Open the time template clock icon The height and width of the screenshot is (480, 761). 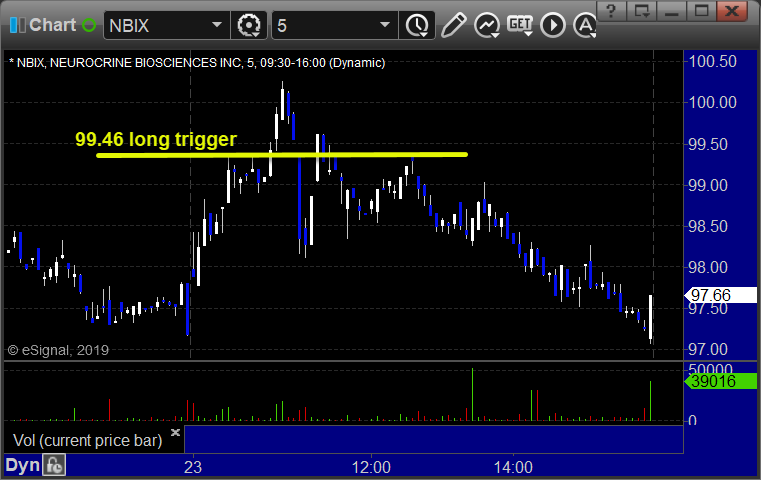coord(417,25)
